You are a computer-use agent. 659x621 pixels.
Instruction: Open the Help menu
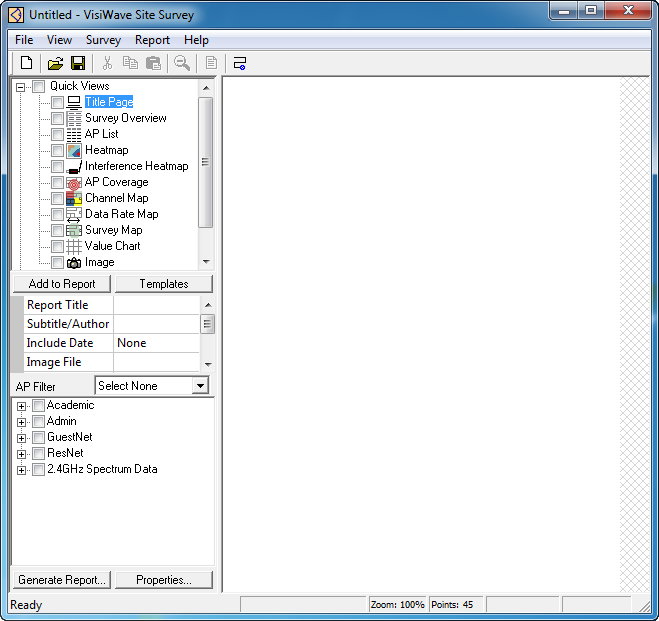click(196, 40)
